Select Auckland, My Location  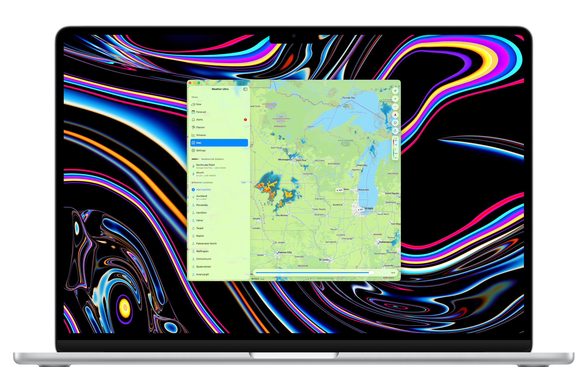[219, 197]
